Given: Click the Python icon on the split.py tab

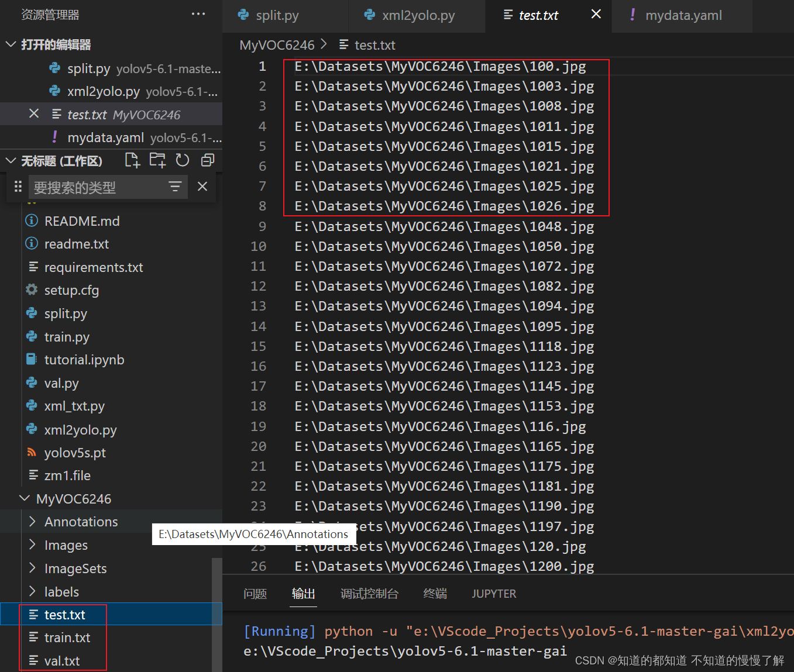Looking at the screenshot, I should tap(243, 15).
